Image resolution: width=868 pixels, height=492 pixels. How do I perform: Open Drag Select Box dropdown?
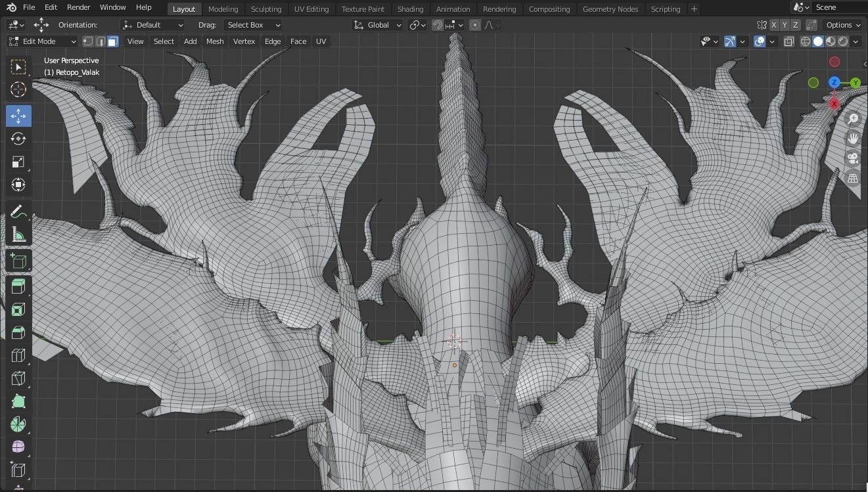(253, 25)
